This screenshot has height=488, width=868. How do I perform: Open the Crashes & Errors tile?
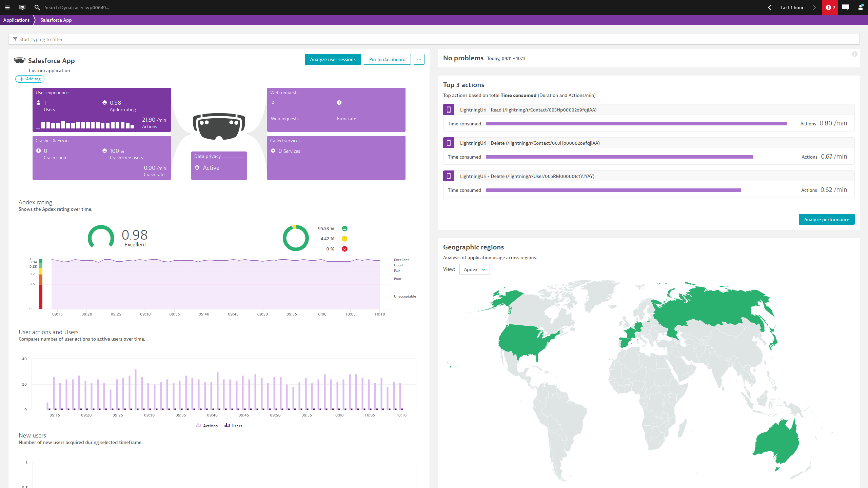tap(102, 158)
